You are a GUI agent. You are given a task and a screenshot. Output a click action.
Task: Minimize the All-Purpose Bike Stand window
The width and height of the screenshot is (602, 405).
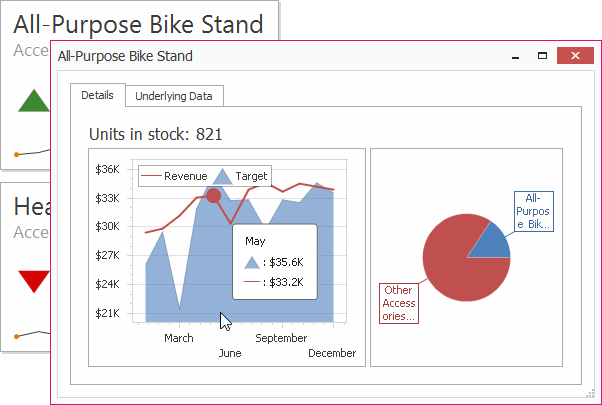(514, 57)
